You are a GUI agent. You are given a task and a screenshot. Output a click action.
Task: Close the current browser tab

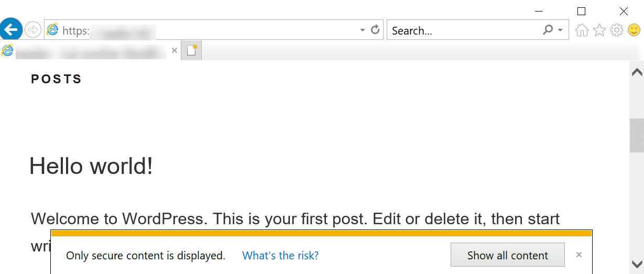pyautogui.click(x=174, y=51)
